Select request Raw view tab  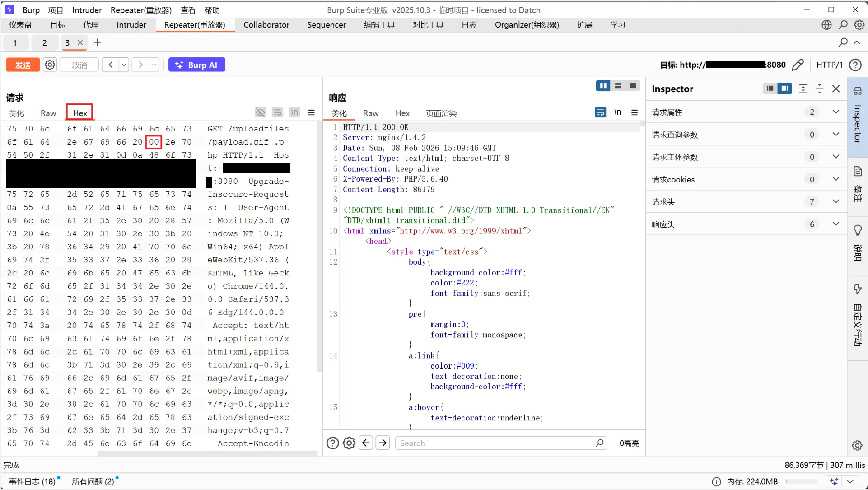(48, 113)
